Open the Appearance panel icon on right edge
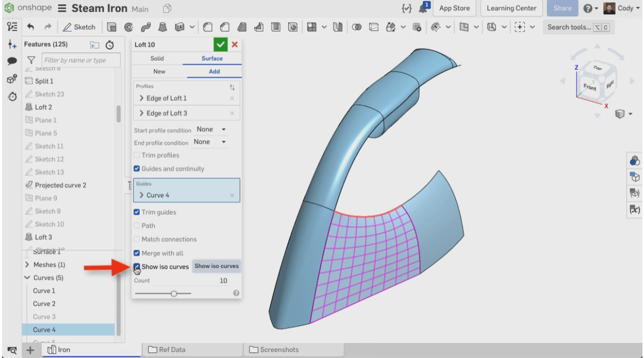This screenshot has width=644, height=358. pos(635,162)
